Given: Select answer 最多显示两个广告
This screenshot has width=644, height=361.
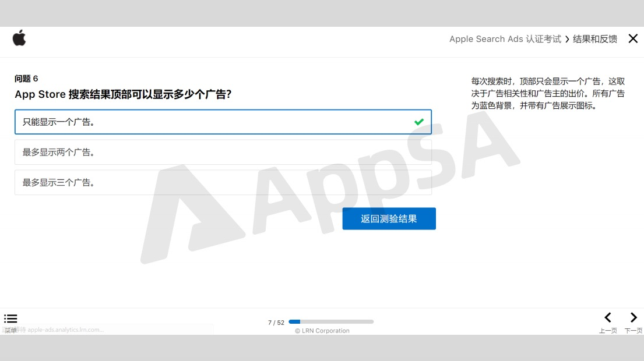Looking at the screenshot, I should (x=223, y=152).
